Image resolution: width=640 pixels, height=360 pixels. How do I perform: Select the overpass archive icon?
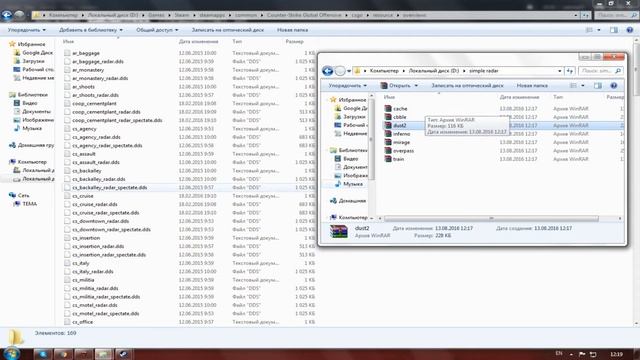point(388,151)
